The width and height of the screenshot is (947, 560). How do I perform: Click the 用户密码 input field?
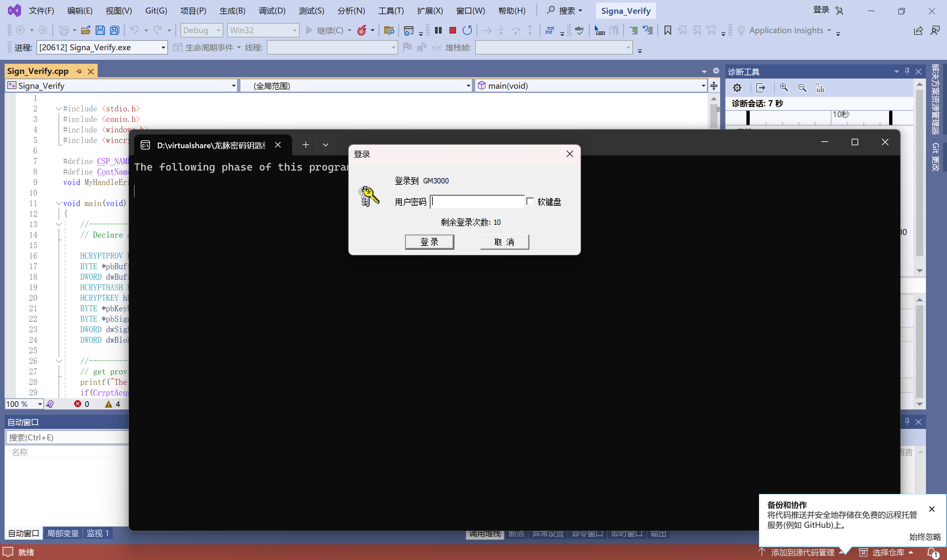[x=477, y=201]
